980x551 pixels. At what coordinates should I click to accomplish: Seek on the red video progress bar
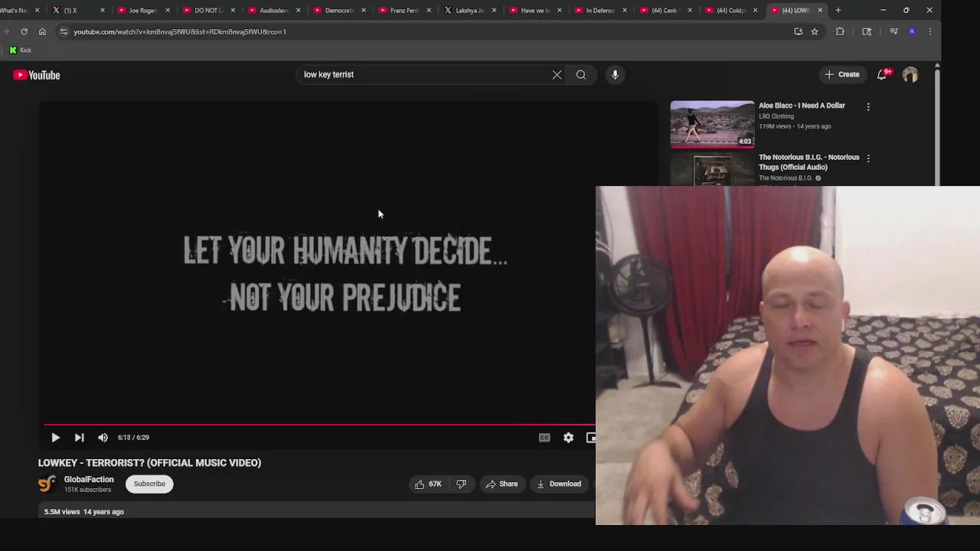319,424
